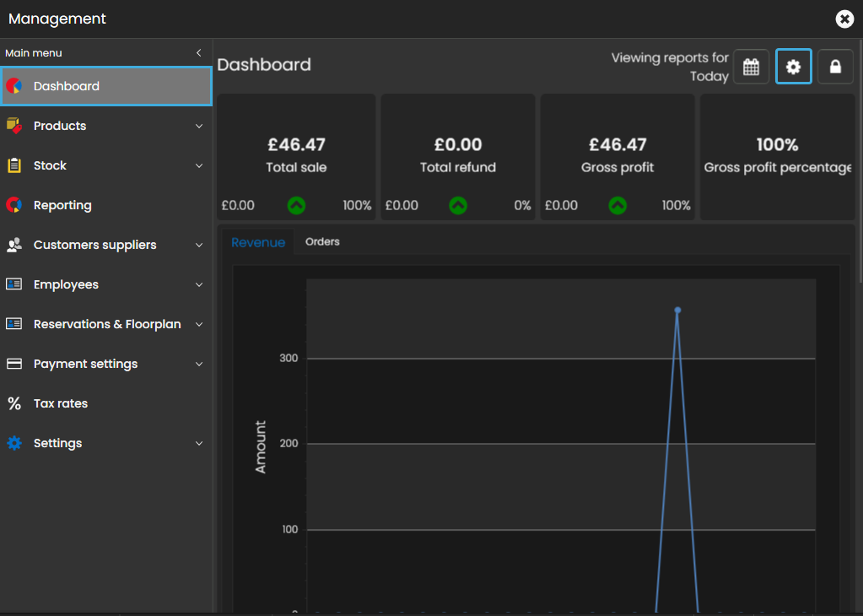Collapse the Main menu sidebar

(x=198, y=53)
